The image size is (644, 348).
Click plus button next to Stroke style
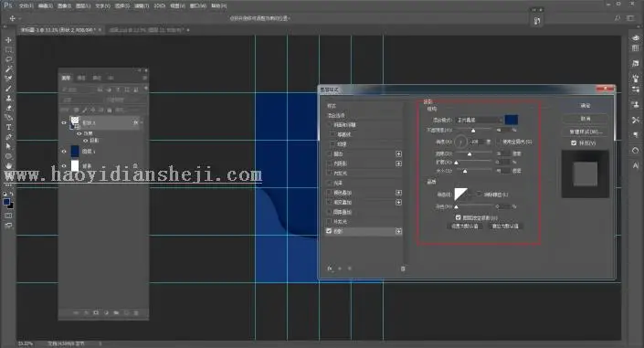click(x=398, y=153)
